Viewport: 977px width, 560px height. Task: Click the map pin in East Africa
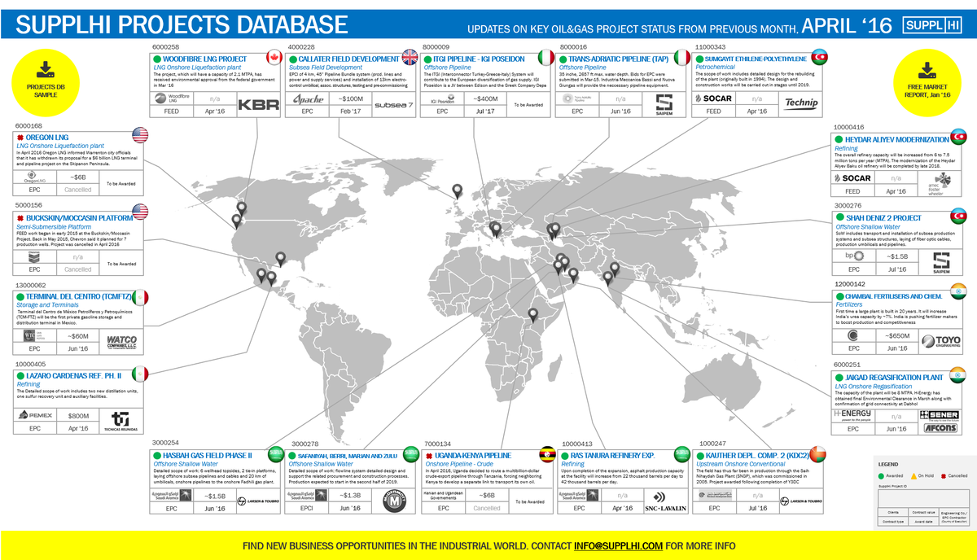pos(532,316)
